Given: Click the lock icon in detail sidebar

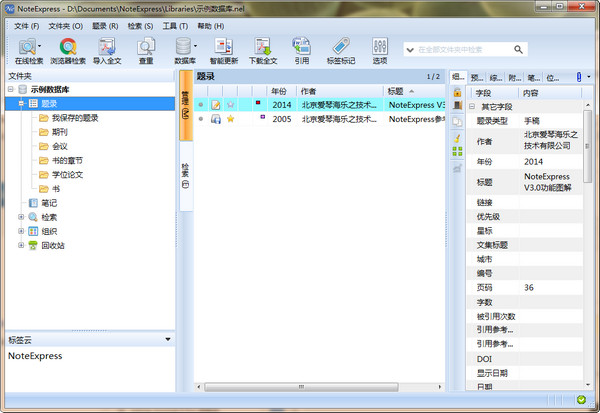Looking at the screenshot, I should click(457, 92).
